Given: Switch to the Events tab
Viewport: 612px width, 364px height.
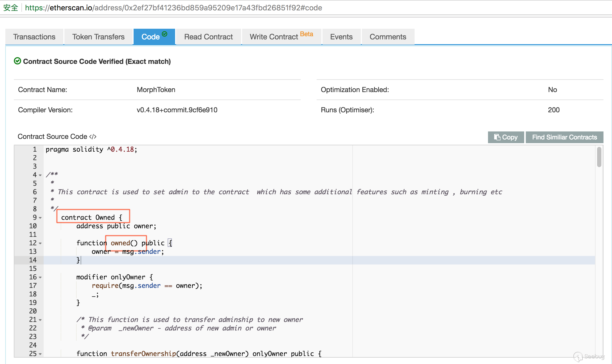Looking at the screenshot, I should point(341,37).
